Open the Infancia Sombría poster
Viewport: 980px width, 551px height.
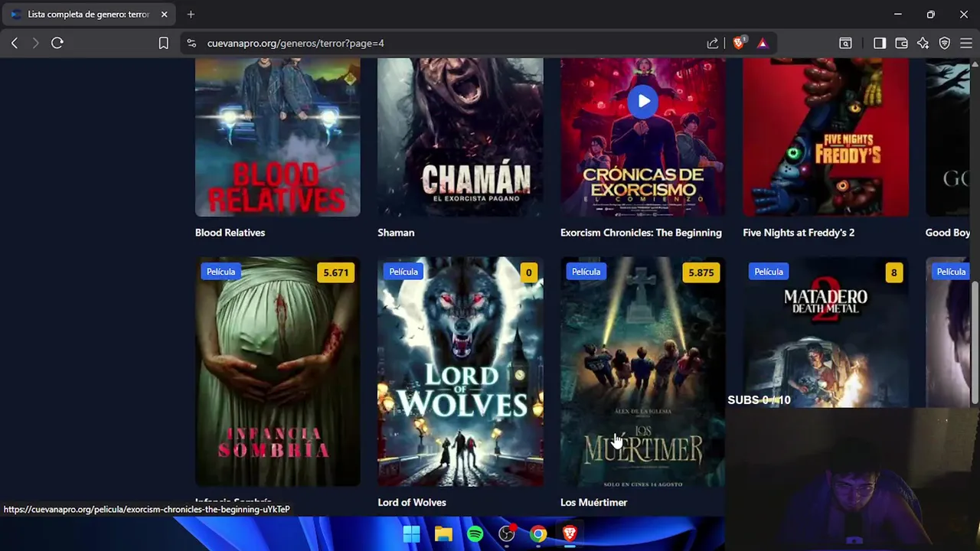point(277,372)
